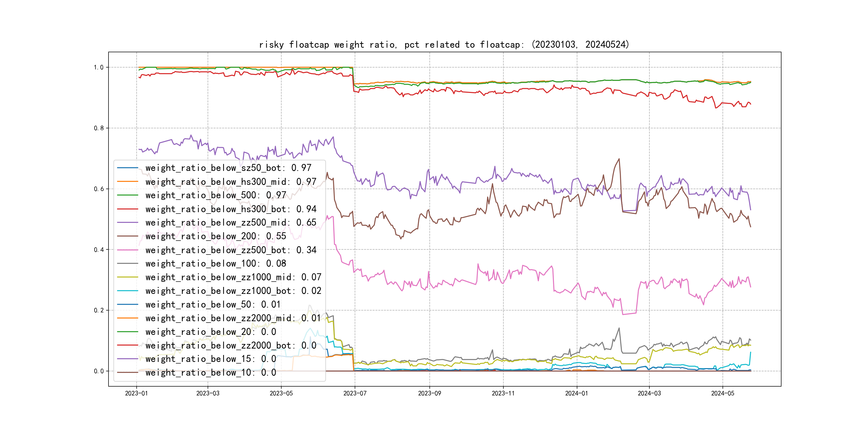Click the chart title text
The width and height of the screenshot is (868, 434).
coord(444,44)
